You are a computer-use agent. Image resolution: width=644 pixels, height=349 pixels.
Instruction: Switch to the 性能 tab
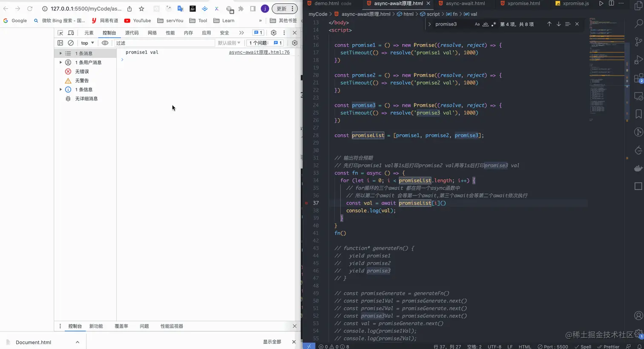coord(170,33)
